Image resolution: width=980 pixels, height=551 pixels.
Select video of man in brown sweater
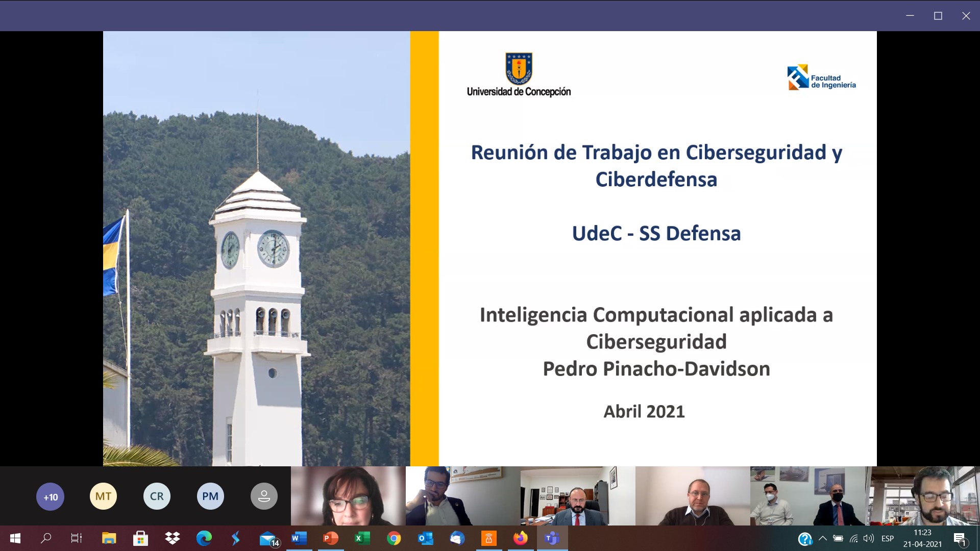(693, 496)
